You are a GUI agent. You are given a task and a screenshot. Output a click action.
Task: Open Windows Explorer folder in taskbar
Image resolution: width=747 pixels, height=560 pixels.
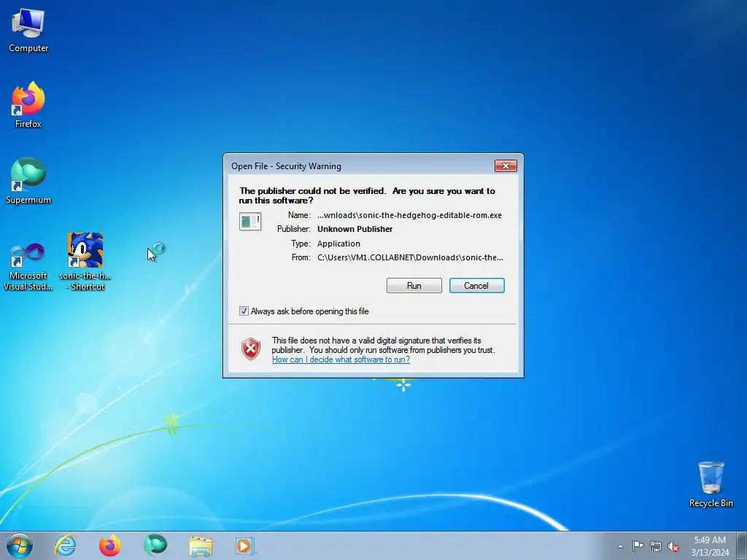pyautogui.click(x=201, y=546)
